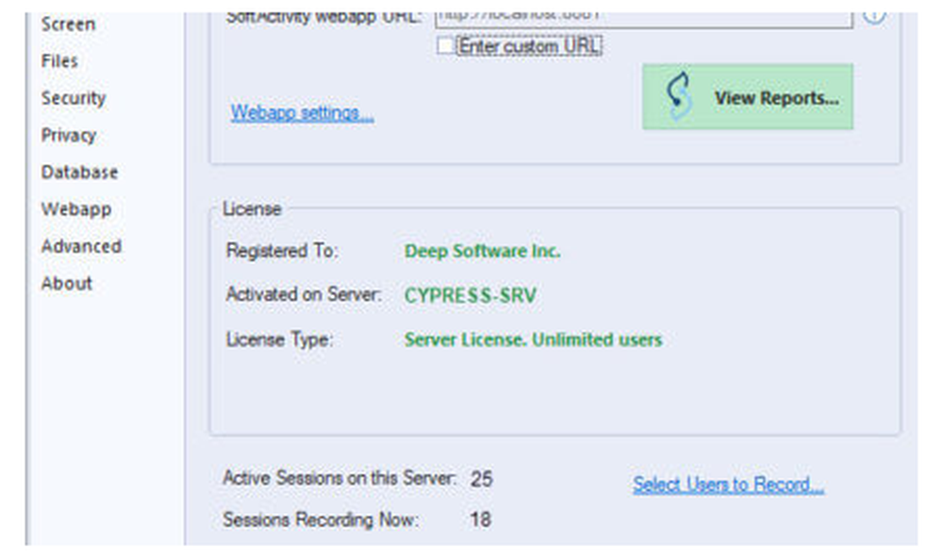The image size is (943, 560).
Task: Click the Sessions Recording Now label
Action: coord(321,519)
